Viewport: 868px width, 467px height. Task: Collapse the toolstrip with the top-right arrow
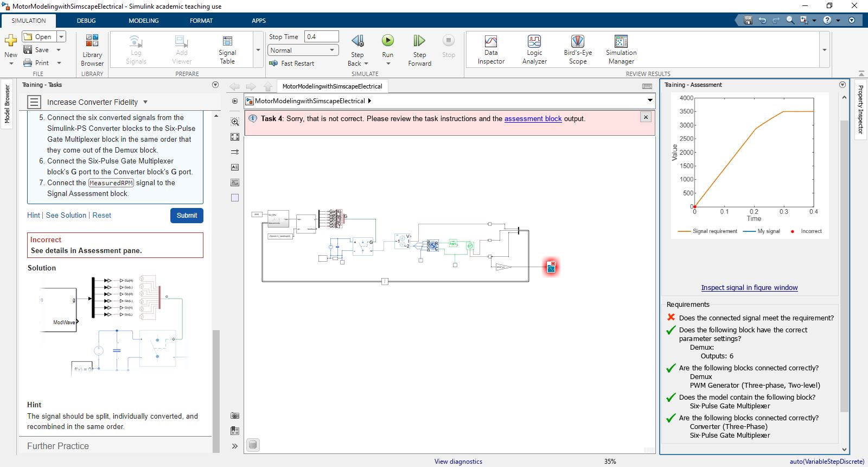click(861, 73)
